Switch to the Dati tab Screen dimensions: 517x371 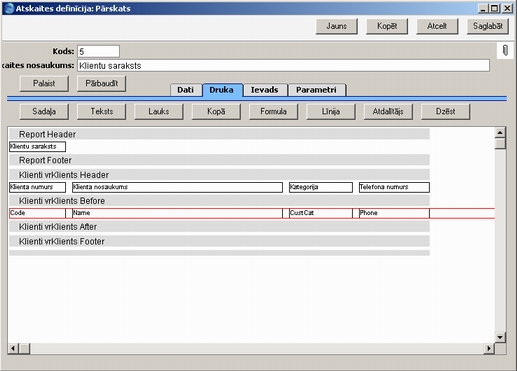[185, 90]
